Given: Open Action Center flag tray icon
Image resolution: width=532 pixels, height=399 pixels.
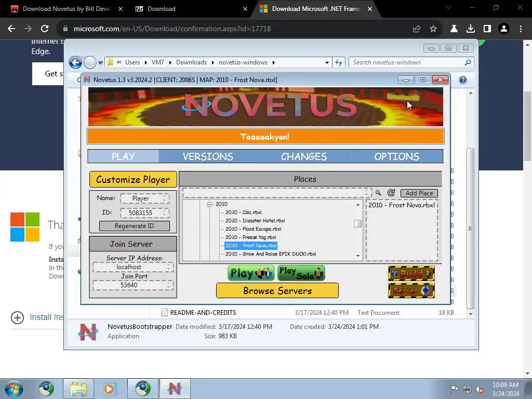Looking at the screenshot, I should point(454,389).
